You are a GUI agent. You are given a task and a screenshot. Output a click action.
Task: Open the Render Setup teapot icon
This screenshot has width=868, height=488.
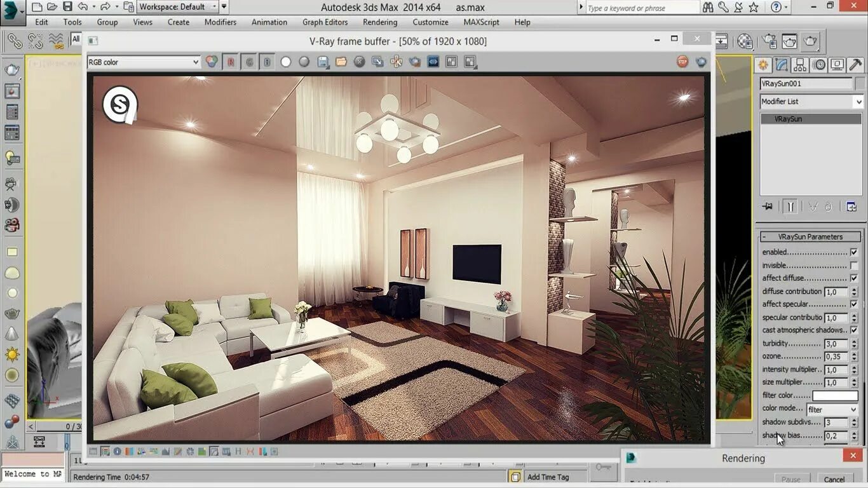point(770,41)
